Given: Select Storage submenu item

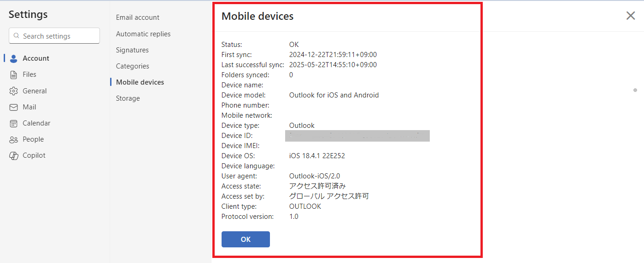Looking at the screenshot, I should [x=128, y=98].
